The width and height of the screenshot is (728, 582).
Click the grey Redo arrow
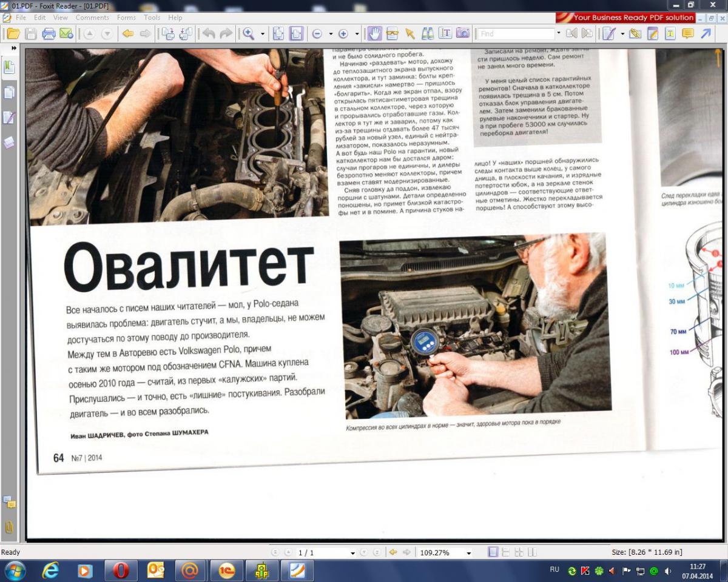226,33
